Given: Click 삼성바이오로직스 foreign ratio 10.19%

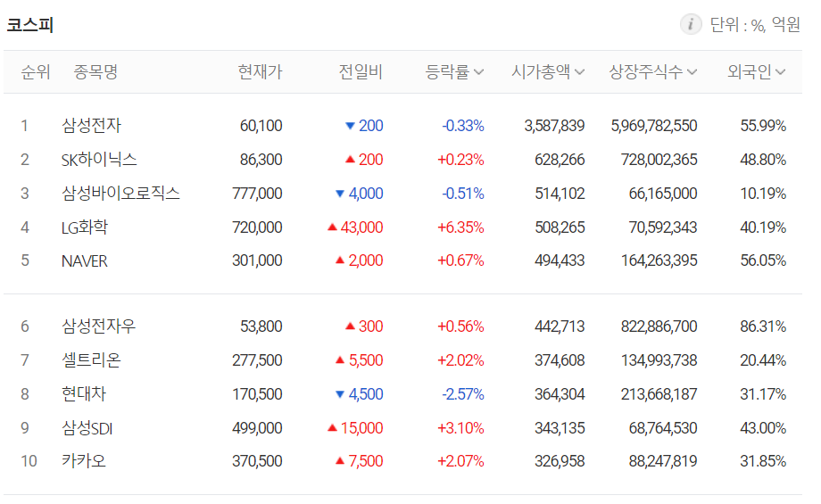Looking at the screenshot, I should point(763,194).
